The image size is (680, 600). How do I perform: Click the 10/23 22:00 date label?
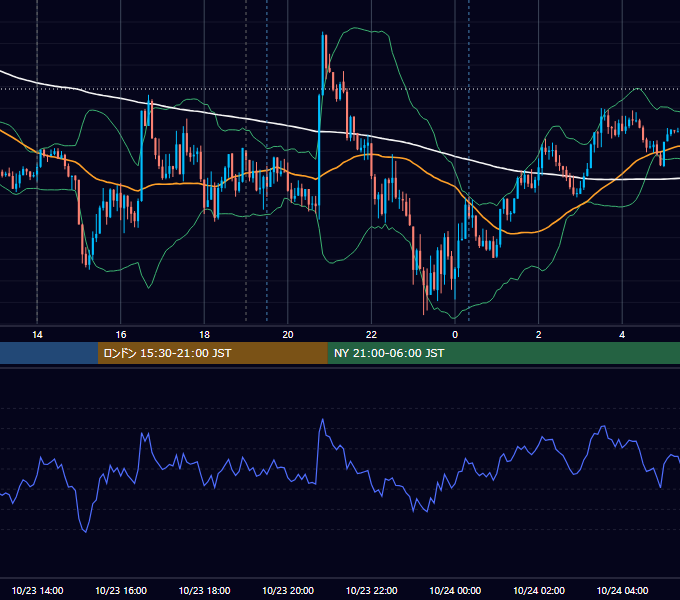[371, 590]
